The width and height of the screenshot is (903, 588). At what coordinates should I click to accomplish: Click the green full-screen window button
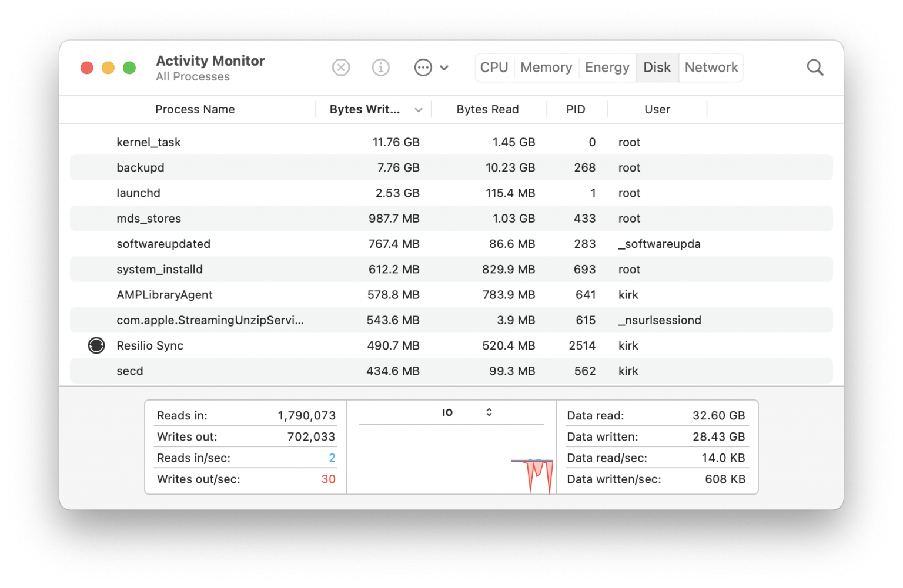pos(129,68)
